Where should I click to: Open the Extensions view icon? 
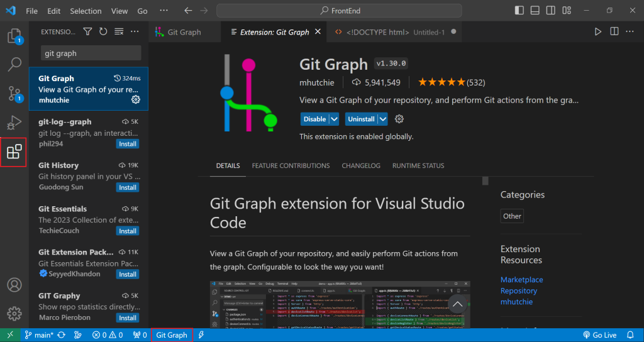(x=14, y=152)
